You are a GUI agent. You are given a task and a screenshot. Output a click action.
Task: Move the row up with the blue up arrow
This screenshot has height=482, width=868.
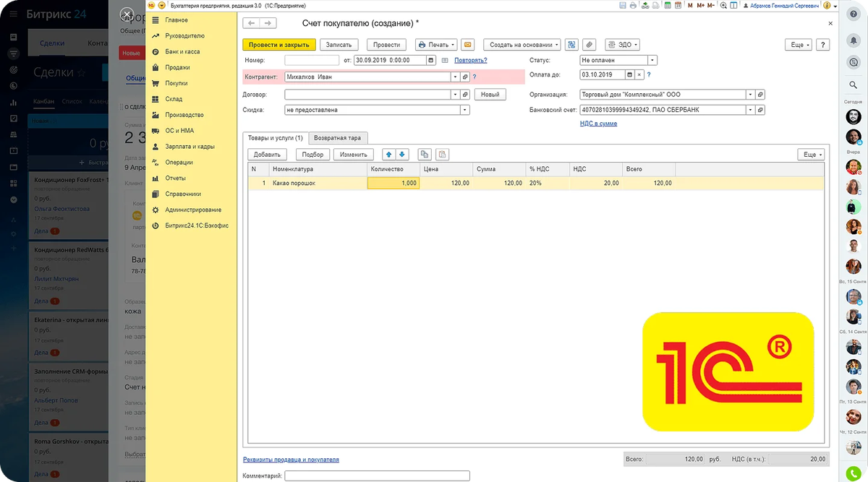[x=389, y=155]
